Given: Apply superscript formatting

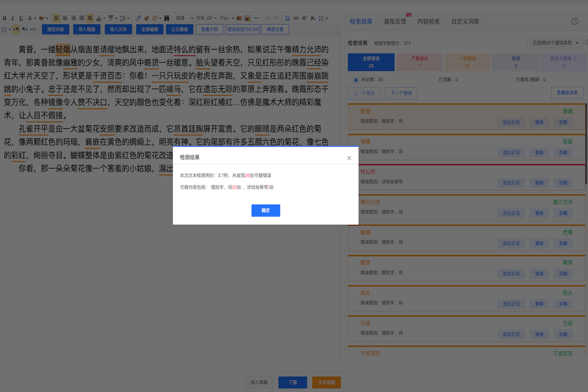Looking at the screenshot, I should point(304,17).
